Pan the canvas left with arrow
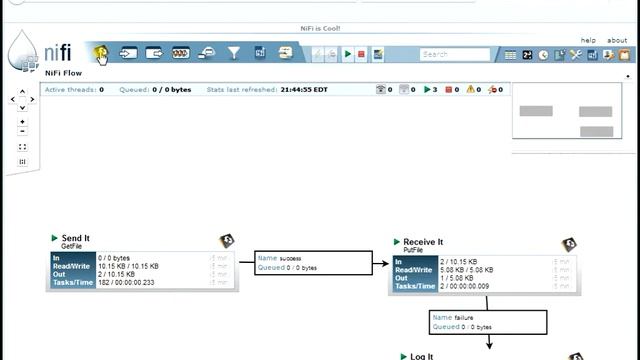Image resolution: width=640 pixels, height=360 pixels. click(x=13, y=99)
